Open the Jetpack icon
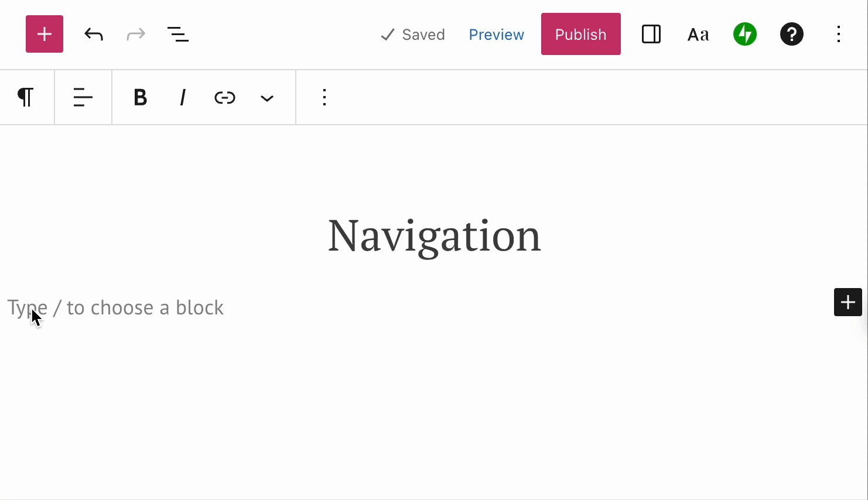The width and height of the screenshot is (868, 500). pos(744,34)
